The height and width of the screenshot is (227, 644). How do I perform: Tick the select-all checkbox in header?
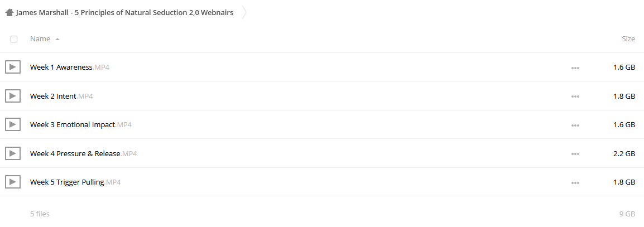[14, 39]
